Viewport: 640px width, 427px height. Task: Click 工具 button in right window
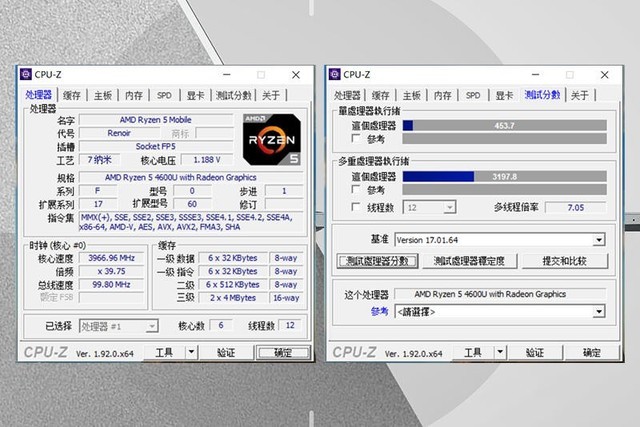[473, 352]
